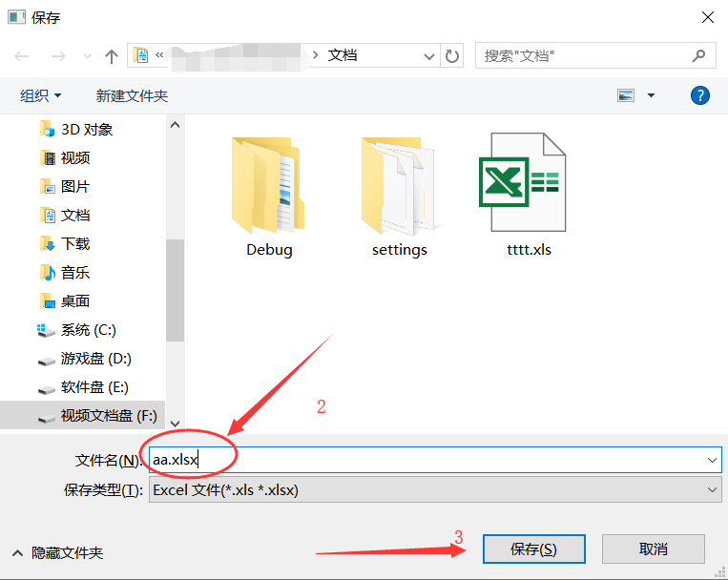
Task: Open the Debug folder icon
Action: point(269,185)
